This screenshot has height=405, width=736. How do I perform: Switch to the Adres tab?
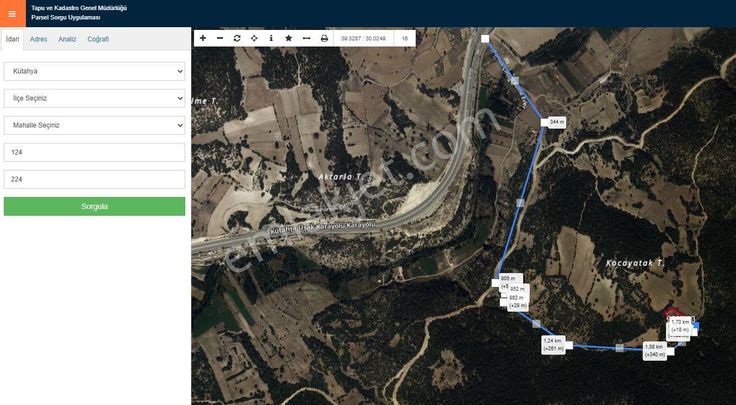38,39
